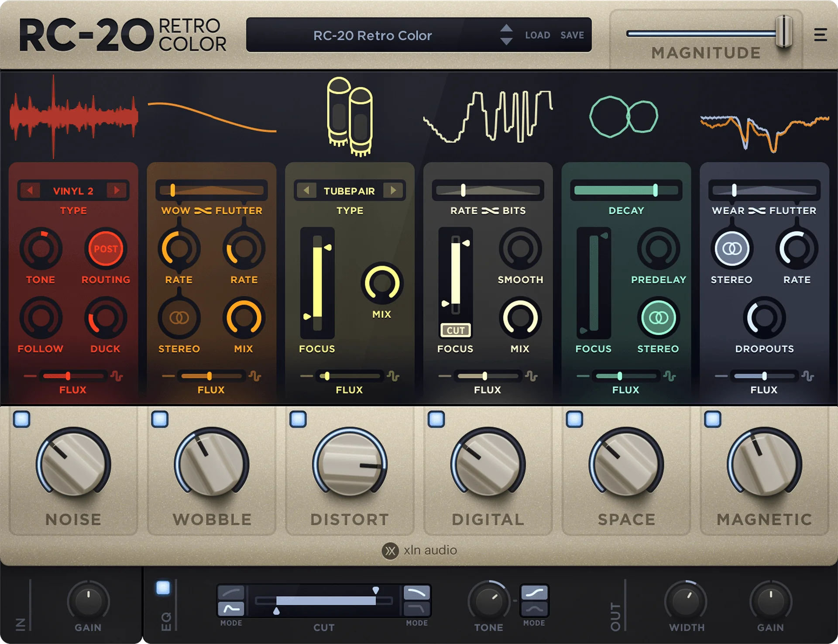Enable the Noise module checkbox
The height and width of the screenshot is (644, 838).
pos(22,420)
